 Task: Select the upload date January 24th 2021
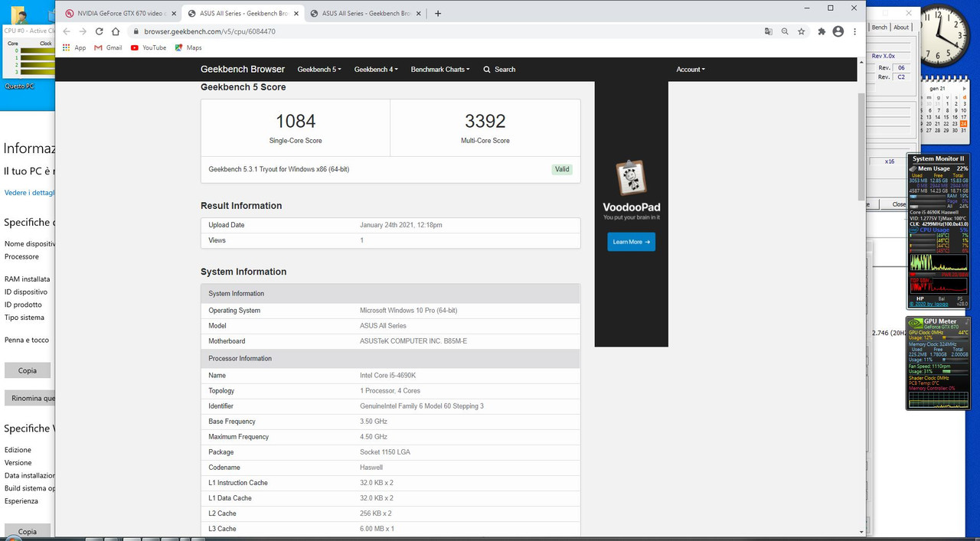click(401, 225)
